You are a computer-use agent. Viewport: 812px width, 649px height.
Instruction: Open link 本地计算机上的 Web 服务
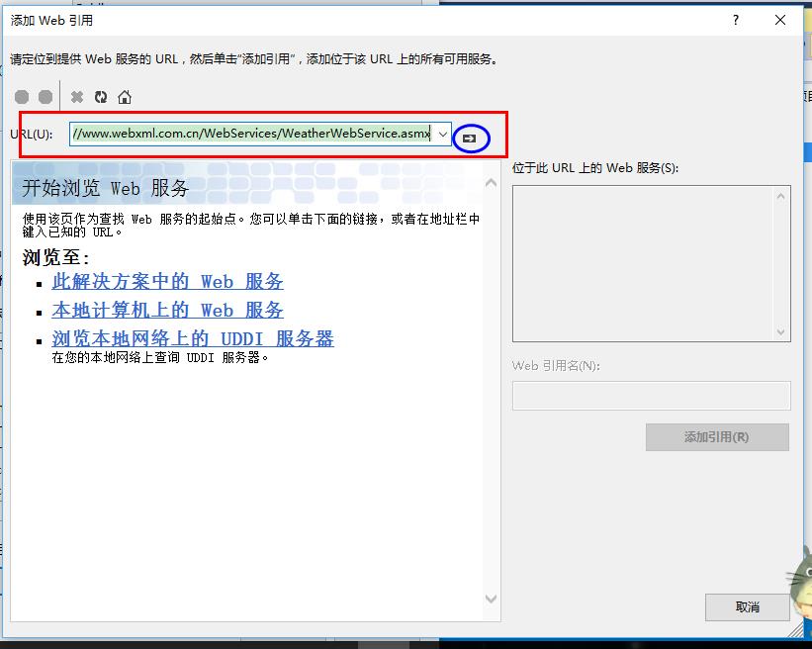(167, 310)
